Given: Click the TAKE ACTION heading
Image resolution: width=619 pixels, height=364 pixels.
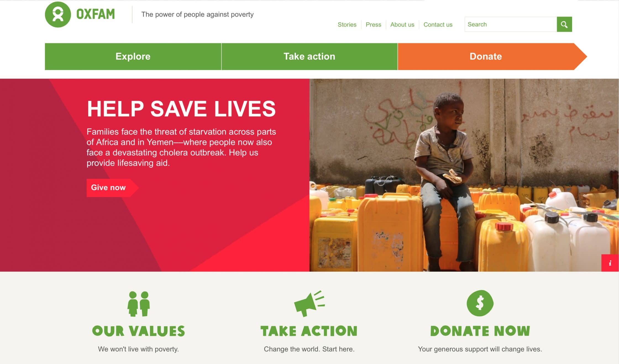Looking at the screenshot, I should tap(309, 331).
